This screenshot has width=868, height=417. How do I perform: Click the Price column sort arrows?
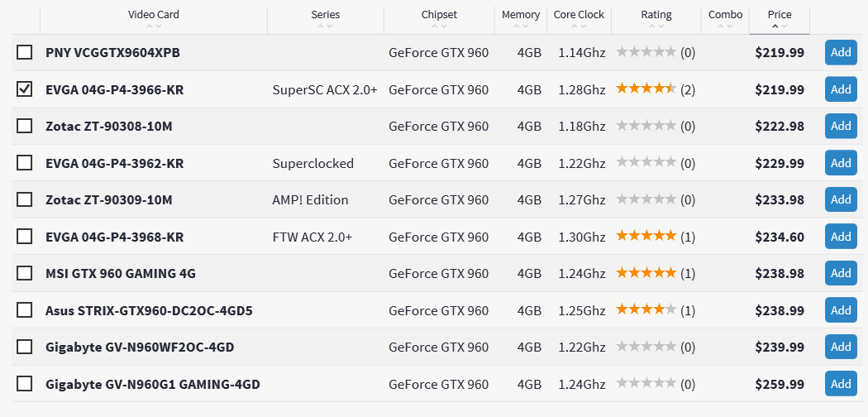coord(779,26)
